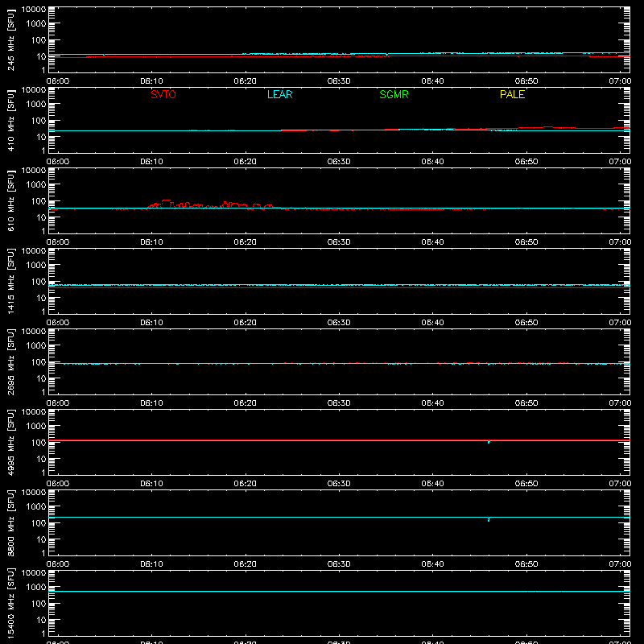Click the cyan dip in the 8800 MHz trace
644x644 pixels.
click(x=489, y=519)
